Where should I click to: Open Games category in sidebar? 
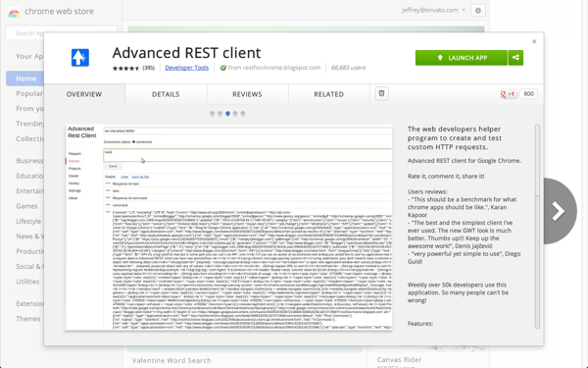tap(26, 206)
